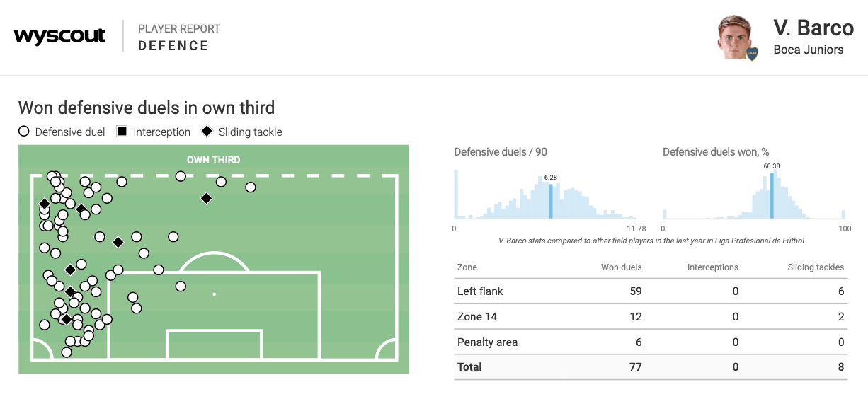Click the Interception square legend icon

[122, 132]
